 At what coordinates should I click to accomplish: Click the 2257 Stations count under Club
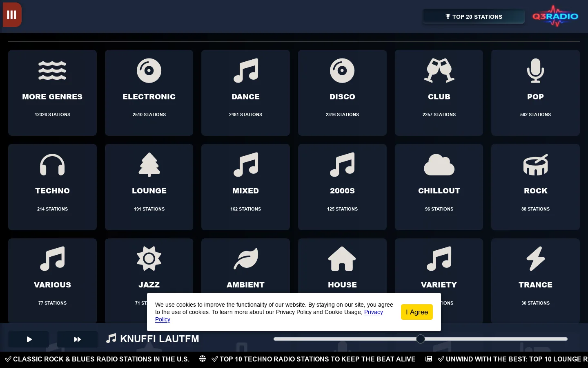(439, 114)
